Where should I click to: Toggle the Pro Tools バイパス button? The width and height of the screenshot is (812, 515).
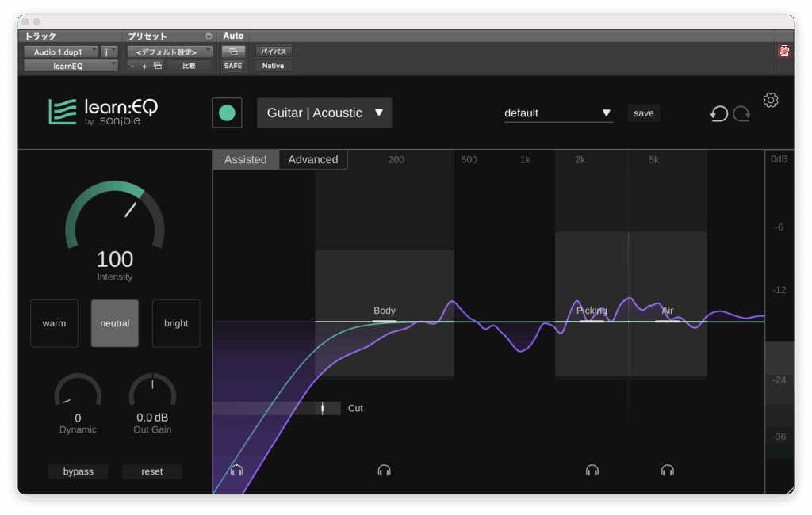[274, 51]
